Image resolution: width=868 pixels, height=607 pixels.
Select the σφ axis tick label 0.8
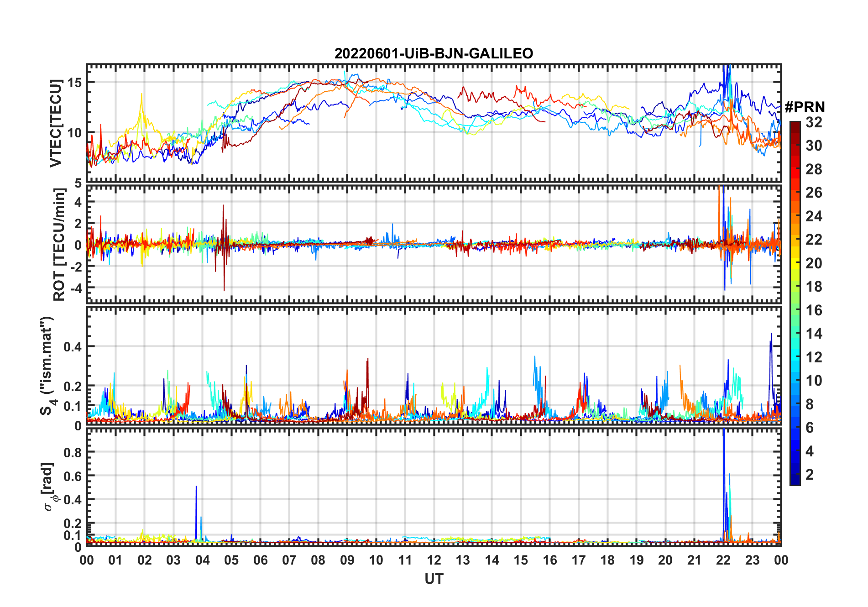click(x=73, y=452)
